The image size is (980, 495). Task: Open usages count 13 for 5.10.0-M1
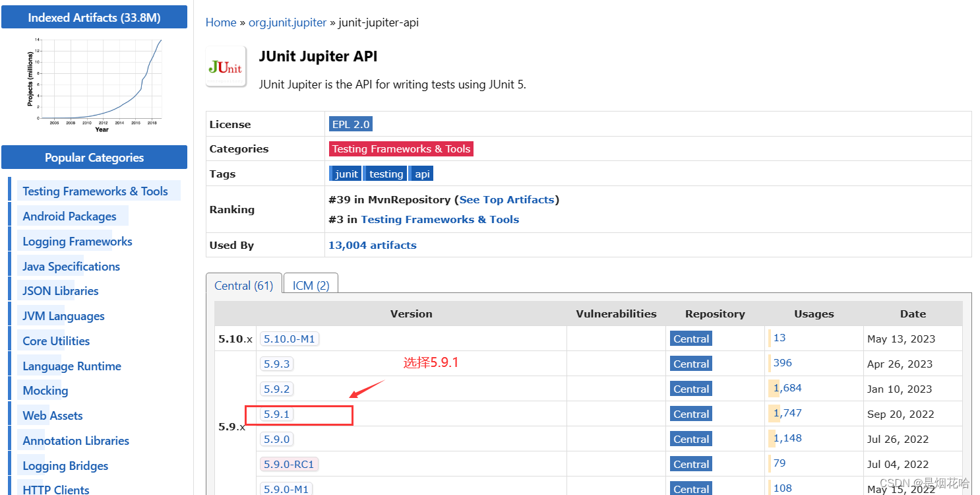pos(780,337)
